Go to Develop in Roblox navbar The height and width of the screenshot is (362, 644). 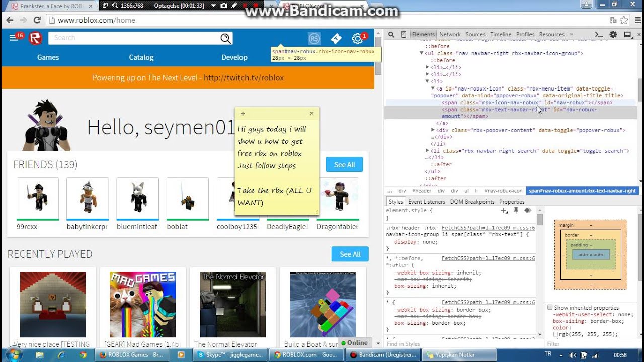234,57
